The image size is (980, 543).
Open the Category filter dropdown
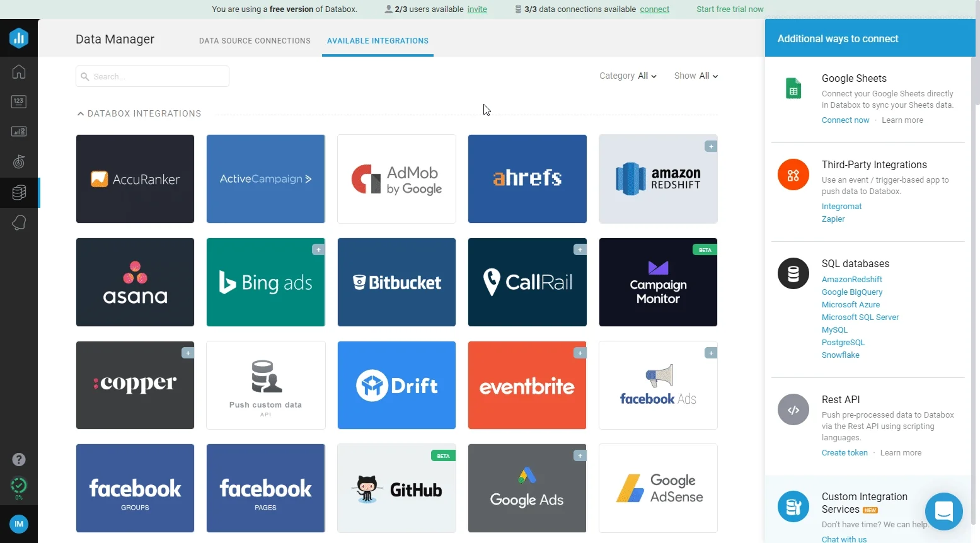point(628,76)
